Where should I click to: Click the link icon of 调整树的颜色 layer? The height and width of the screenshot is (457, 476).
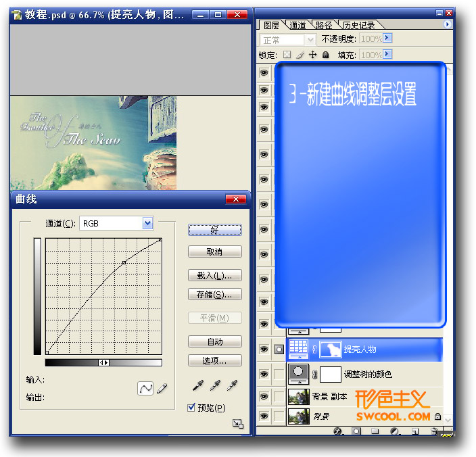click(314, 374)
